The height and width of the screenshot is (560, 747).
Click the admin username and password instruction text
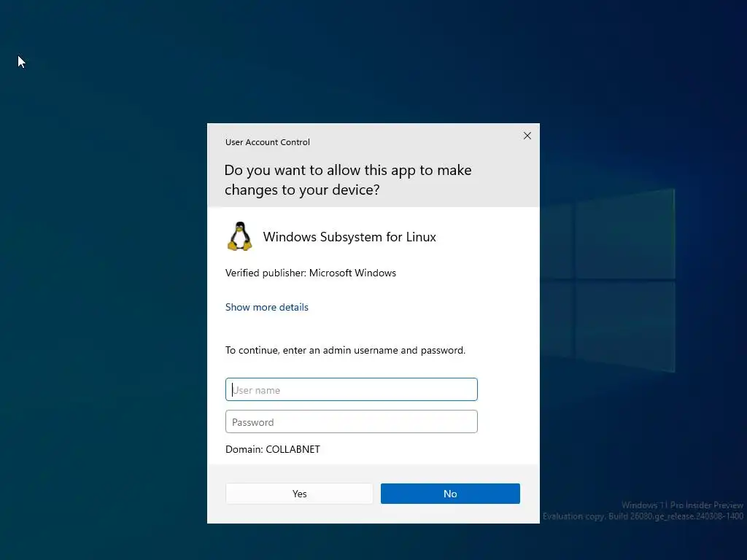[345, 351]
